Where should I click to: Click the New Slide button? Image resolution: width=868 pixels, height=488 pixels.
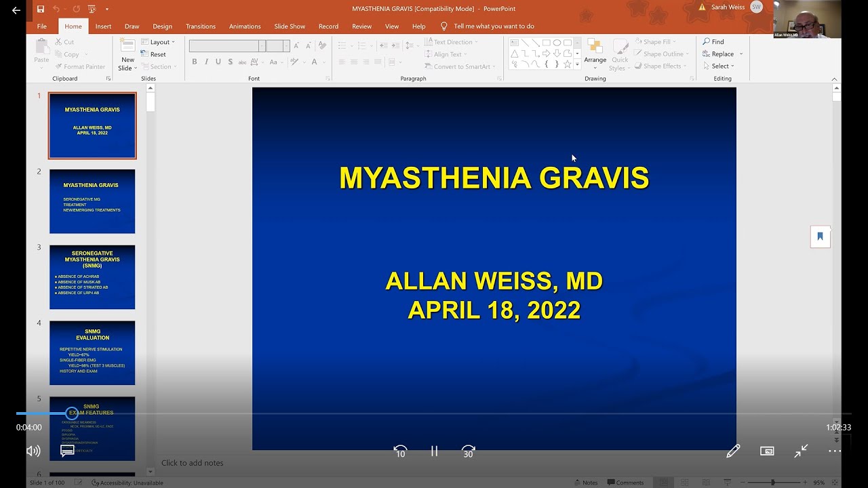click(127, 54)
